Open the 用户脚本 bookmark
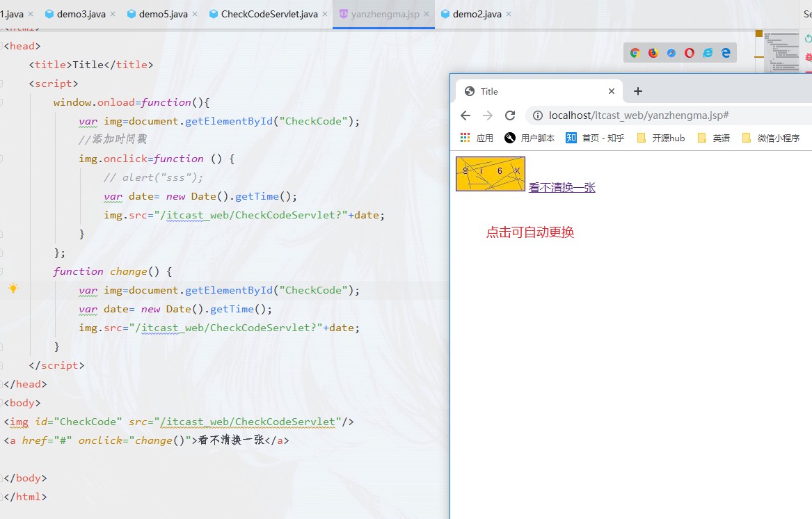812x519 pixels. point(530,138)
